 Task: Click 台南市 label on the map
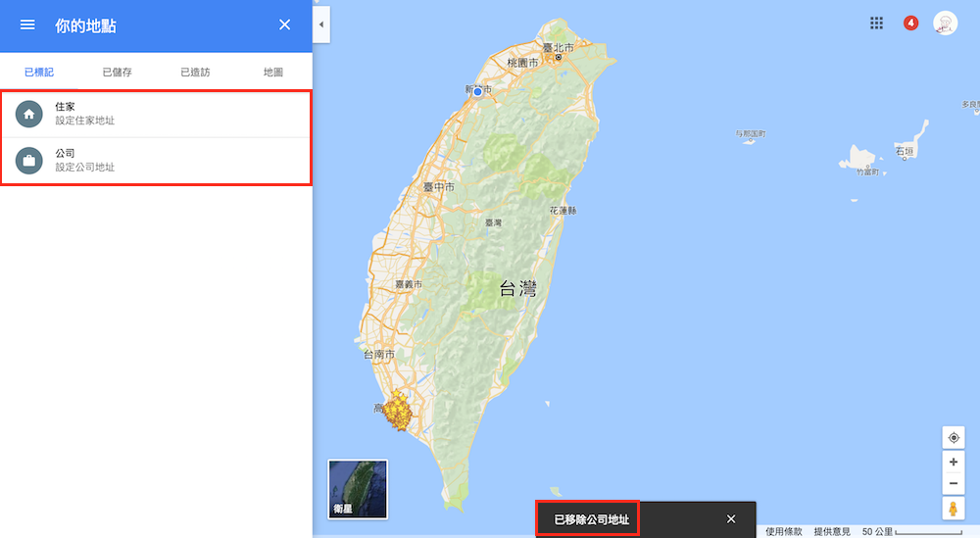379,355
